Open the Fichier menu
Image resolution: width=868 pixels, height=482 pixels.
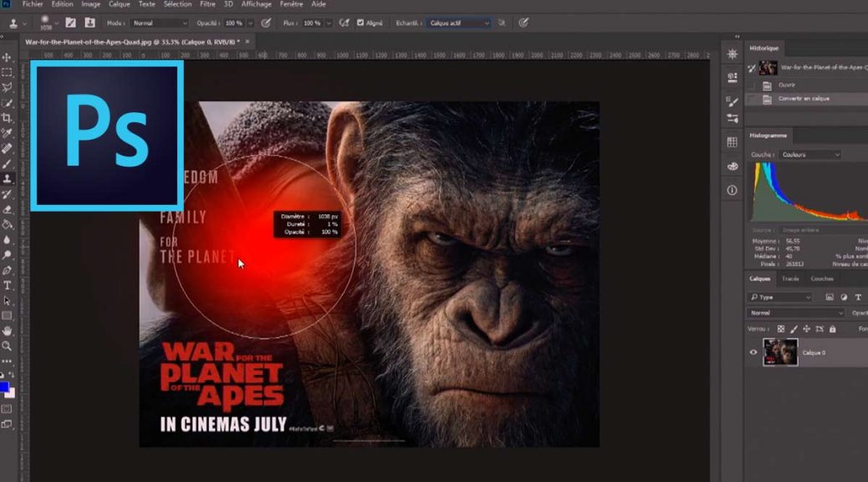point(33,4)
